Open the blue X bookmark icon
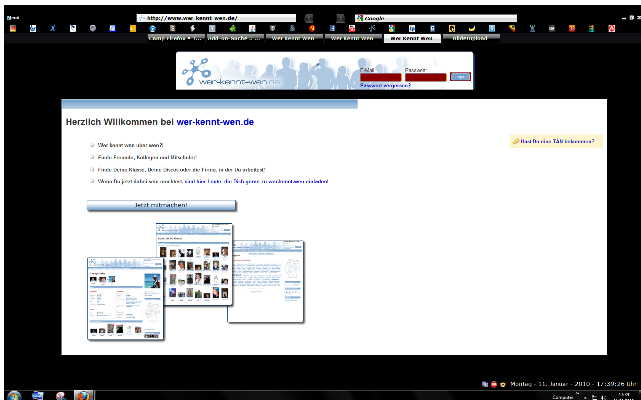The height and width of the screenshot is (400, 641). point(53,28)
